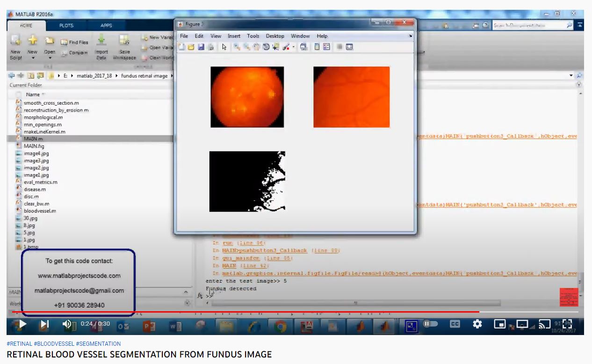Click the Figure 3 dock arrow in menu bar

click(x=411, y=36)
